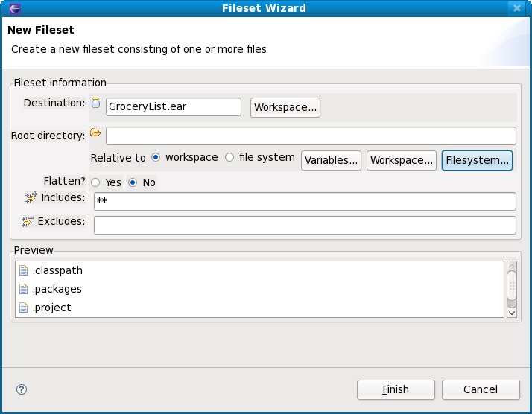The width and height of the screenshot is (532, 414).
Task: Click the folder icon beside Root directory
Action: tap(95, 133)
